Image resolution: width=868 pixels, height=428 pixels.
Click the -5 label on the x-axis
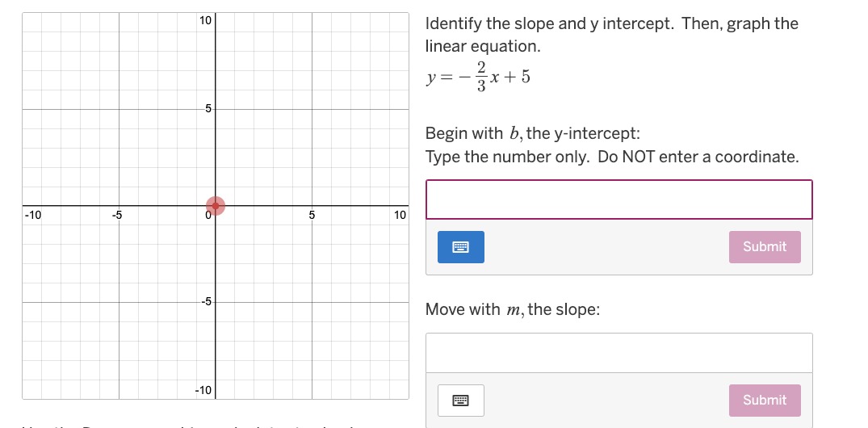(117, 215)
